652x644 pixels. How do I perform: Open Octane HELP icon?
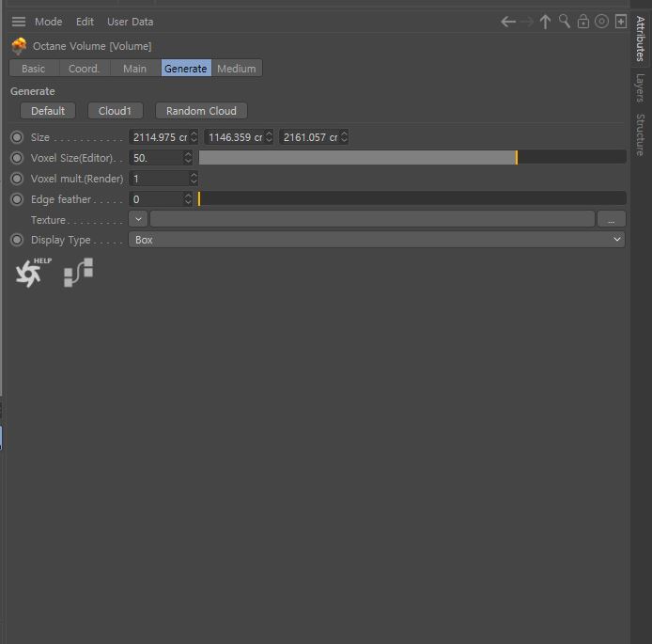tap(33, 273)
